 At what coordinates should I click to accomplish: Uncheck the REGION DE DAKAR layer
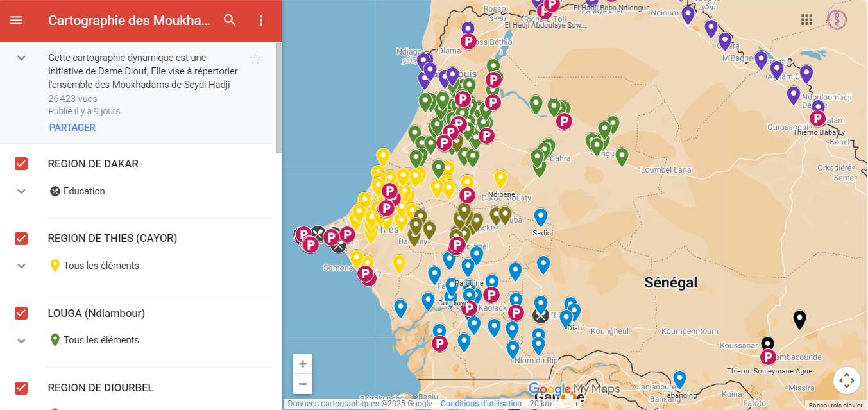pyautogui.click(x=21, y=164)
